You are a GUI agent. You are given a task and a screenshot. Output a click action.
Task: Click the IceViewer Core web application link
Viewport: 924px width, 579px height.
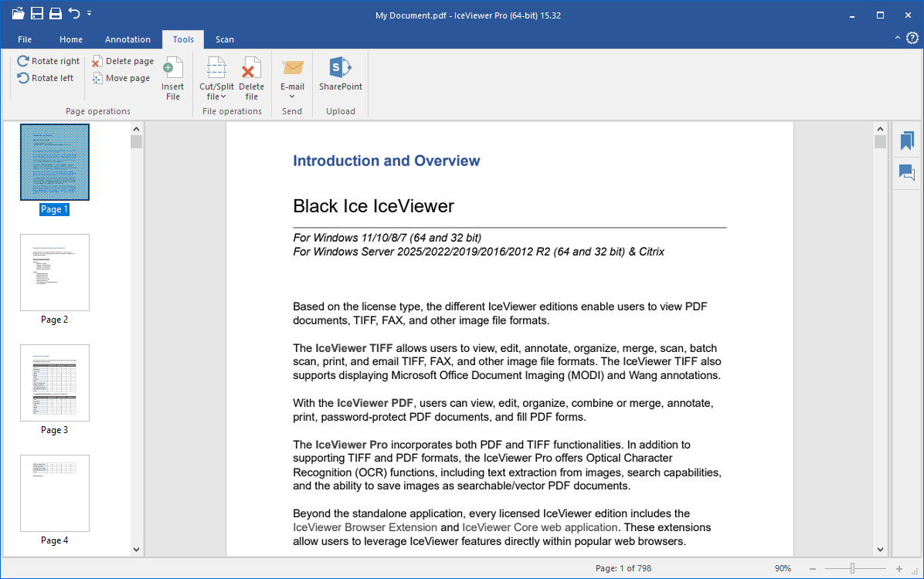tap(540, 527)
